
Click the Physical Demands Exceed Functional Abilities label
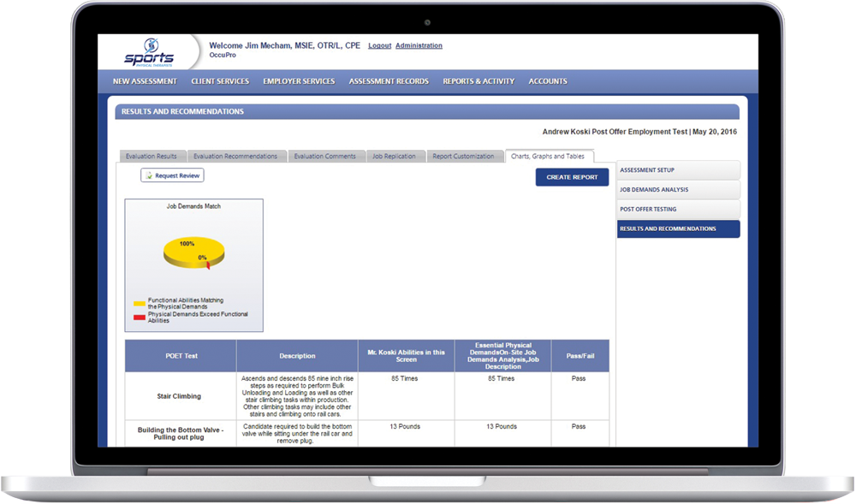(198, 317)
